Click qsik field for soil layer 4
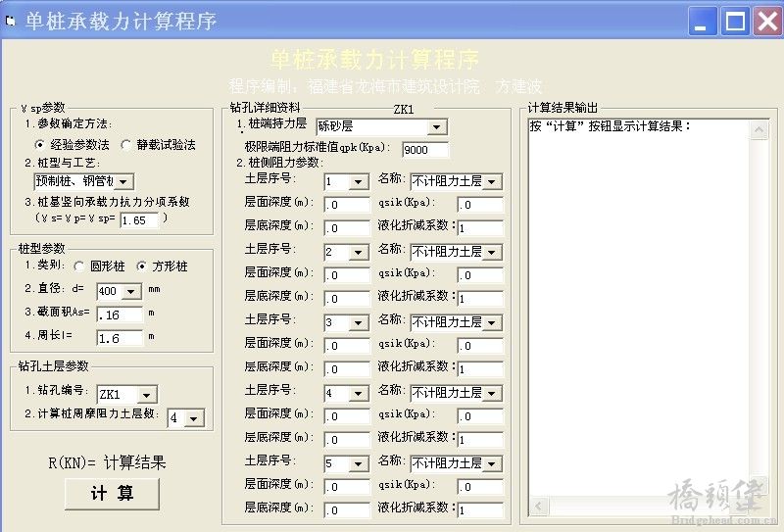The width and height of the screenshot is (784, 532). coord(480,416)
